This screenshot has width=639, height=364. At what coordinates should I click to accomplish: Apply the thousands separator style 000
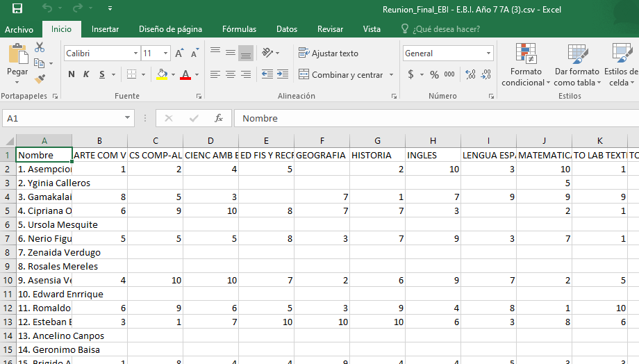[449, 74]
